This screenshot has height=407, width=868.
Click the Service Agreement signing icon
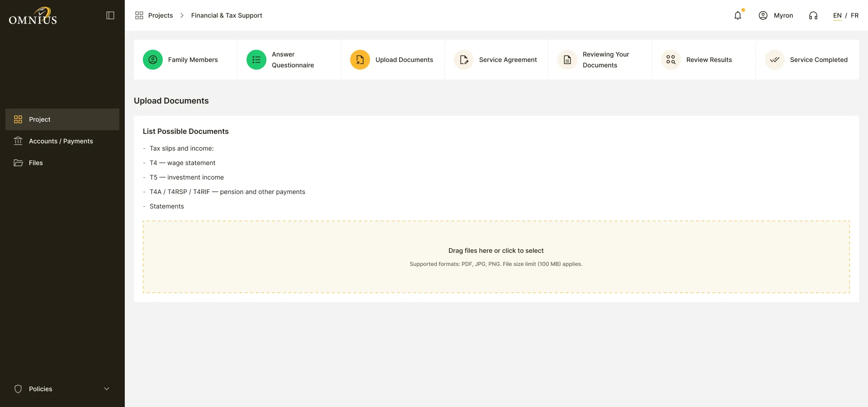pos(464,60)
